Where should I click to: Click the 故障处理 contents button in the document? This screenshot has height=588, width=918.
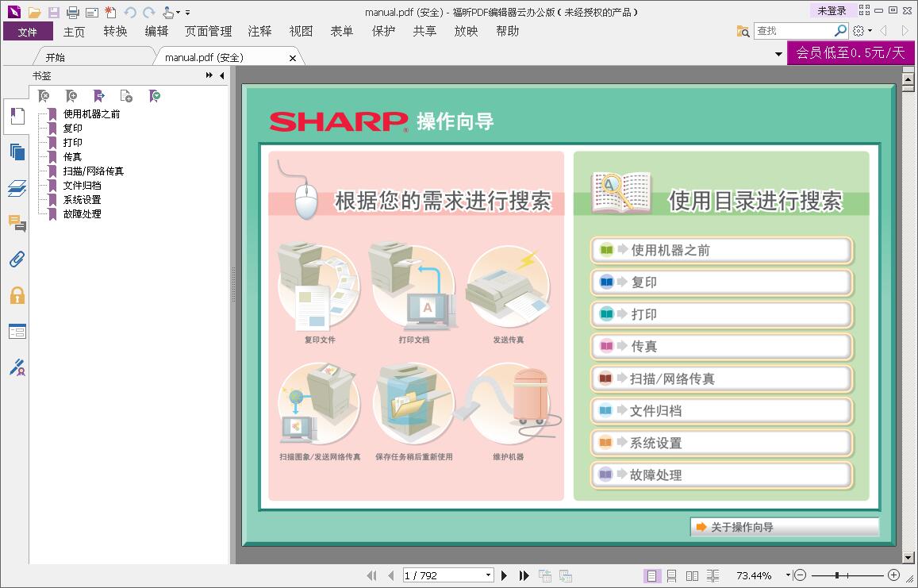coord(721,475)
